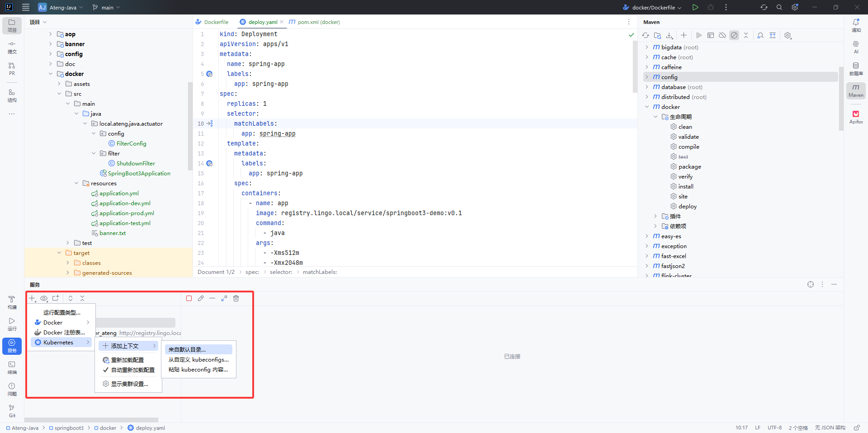Click the delete trash icon in Services
This screenshot has height=433, width=868.
(236, 298)
